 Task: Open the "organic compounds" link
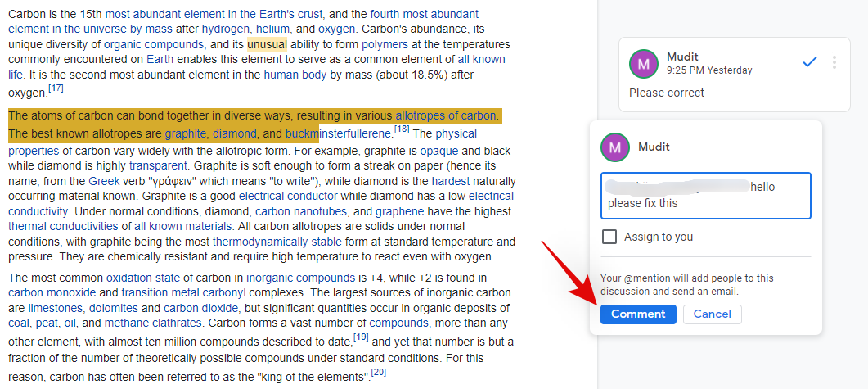(154, 44)
